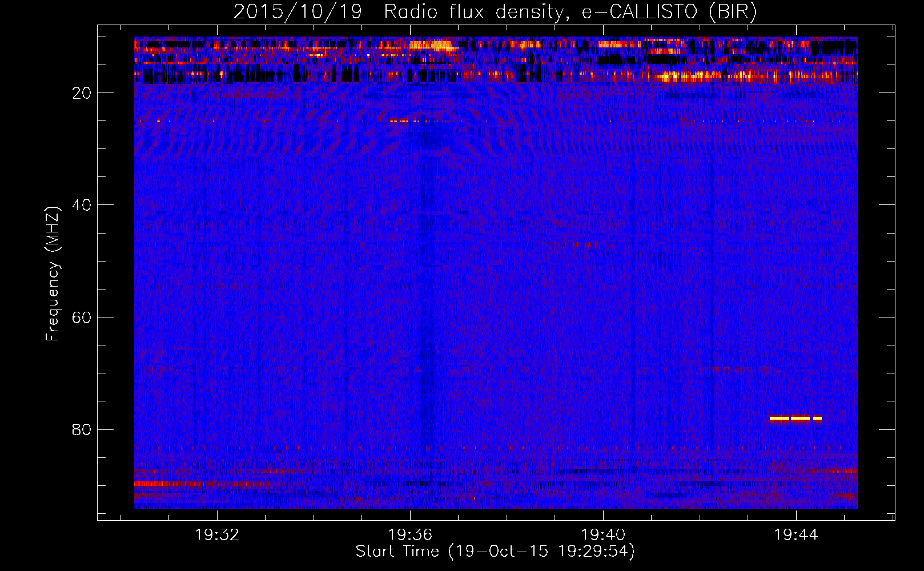This screenshot has height=571, width=924.
Task: Click the plot title "2015/10/19 Radio flux density, e-CALLISTO (BIR)"
Action: 495,11
